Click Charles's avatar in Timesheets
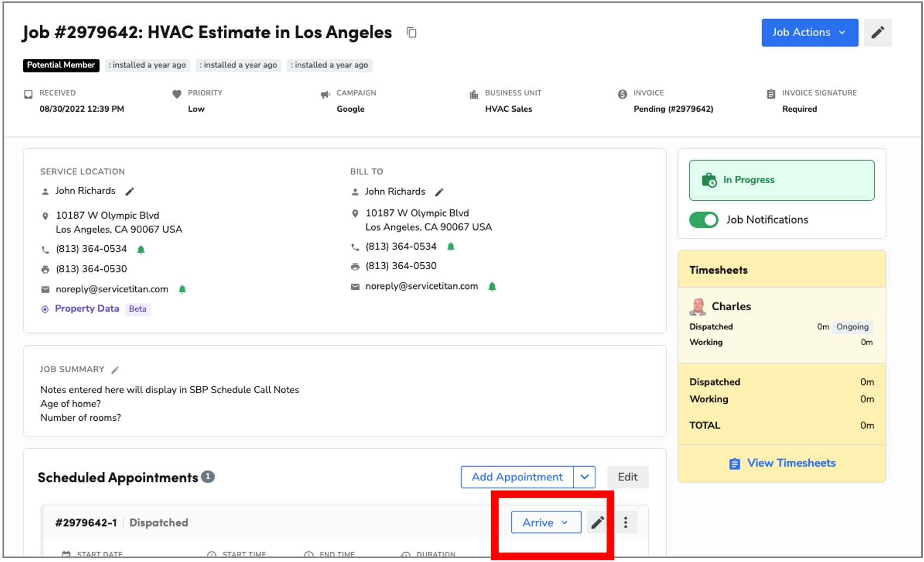 pyautogui.click(x=697, y=307)
